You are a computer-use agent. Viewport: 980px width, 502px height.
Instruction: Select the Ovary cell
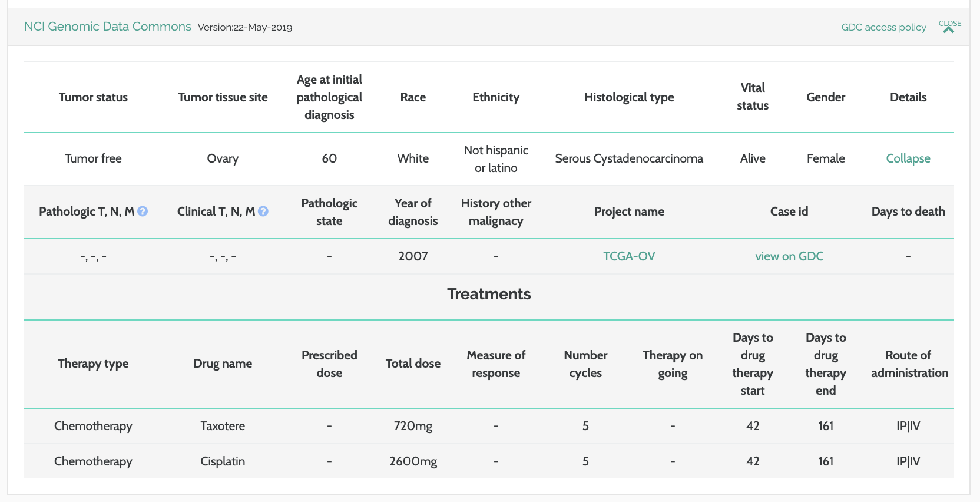click(223, 158)
